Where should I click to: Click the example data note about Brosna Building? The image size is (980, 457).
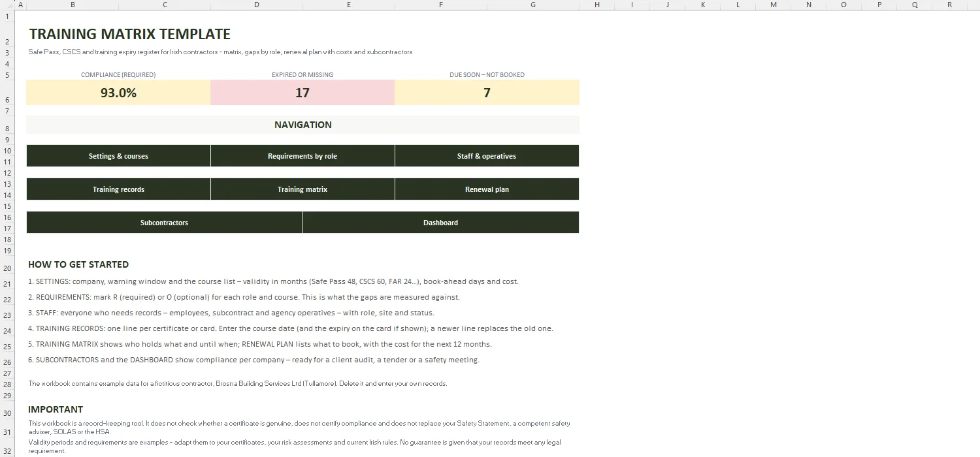coord(238,384)
